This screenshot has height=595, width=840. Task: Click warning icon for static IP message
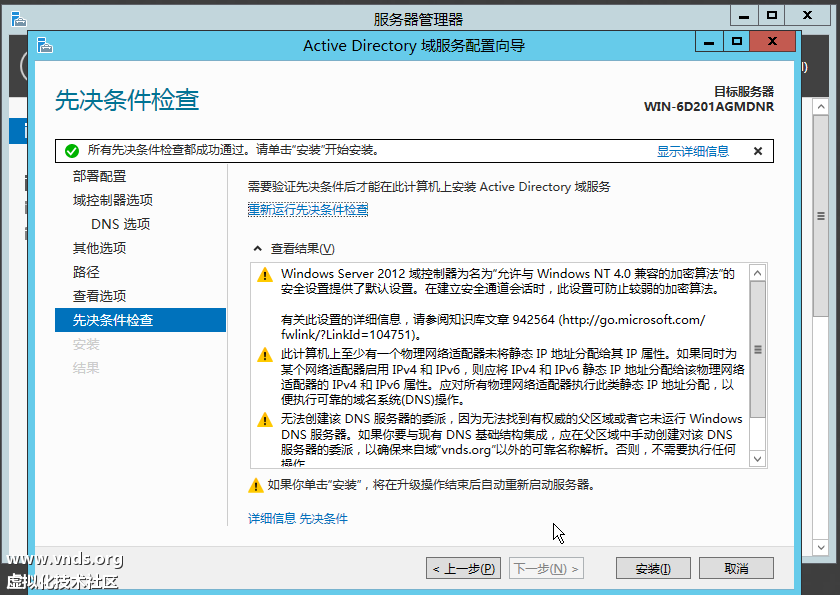[x=265, y=355]
